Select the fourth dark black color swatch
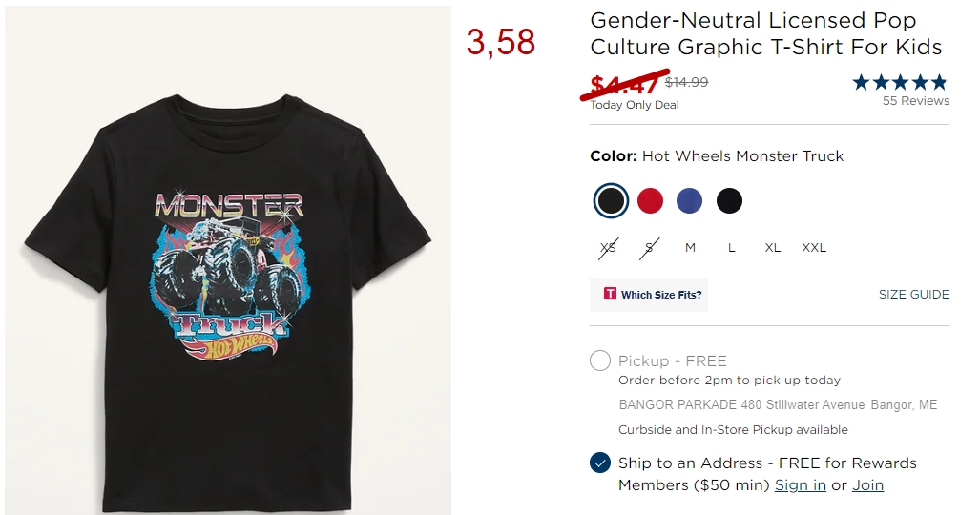The height and width of the screenshot is (515, 980). pos(729,200)
